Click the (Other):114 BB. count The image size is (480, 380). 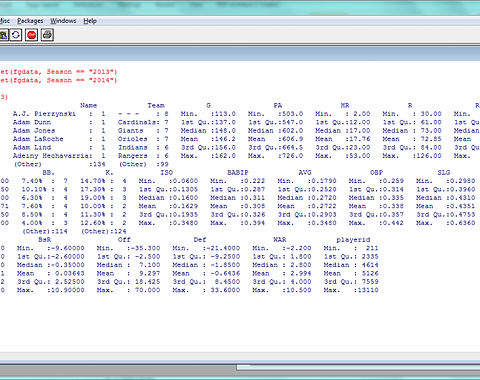[45, 231]
